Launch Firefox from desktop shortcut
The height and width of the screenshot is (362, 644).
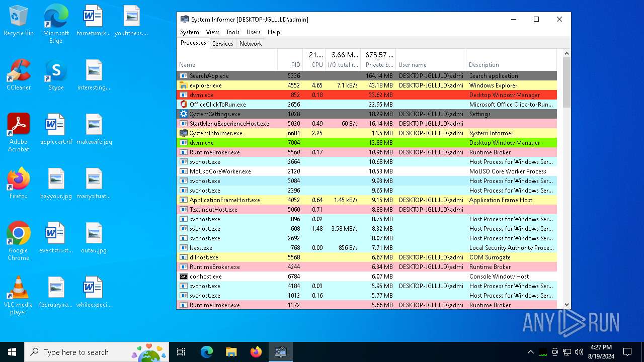19,184
